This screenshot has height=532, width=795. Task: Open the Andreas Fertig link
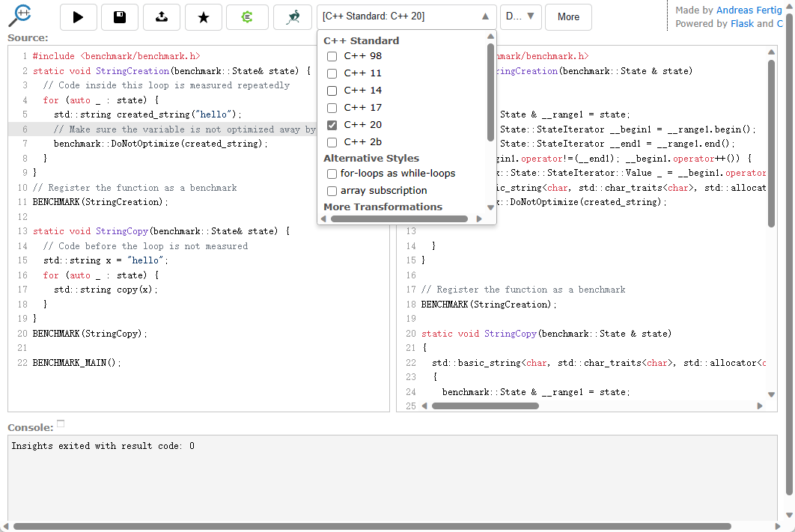point(748,10)
